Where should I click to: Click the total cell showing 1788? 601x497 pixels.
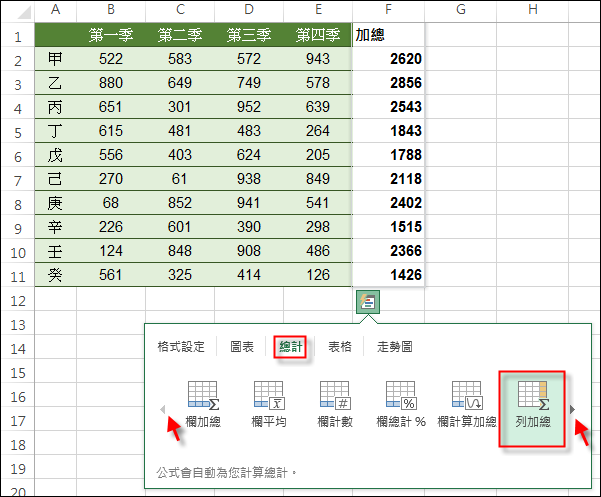tap(388, 155)
